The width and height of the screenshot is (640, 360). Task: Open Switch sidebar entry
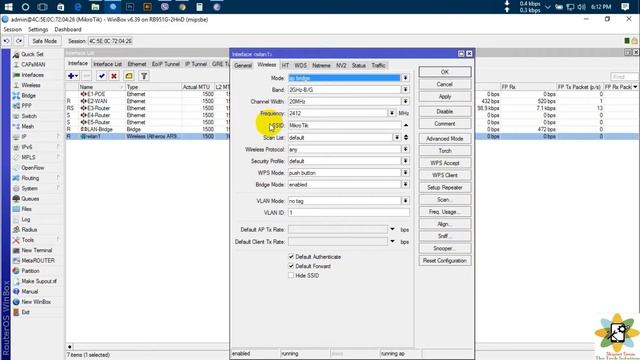pos(29,116)
